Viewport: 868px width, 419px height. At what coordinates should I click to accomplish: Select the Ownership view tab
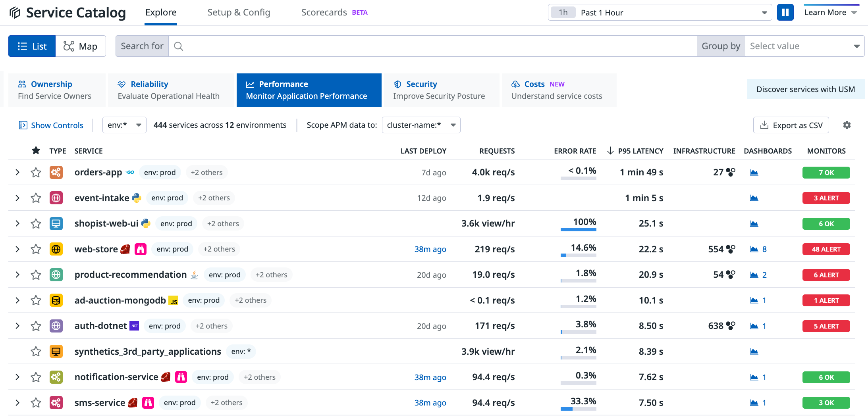(x=57, y=90)
